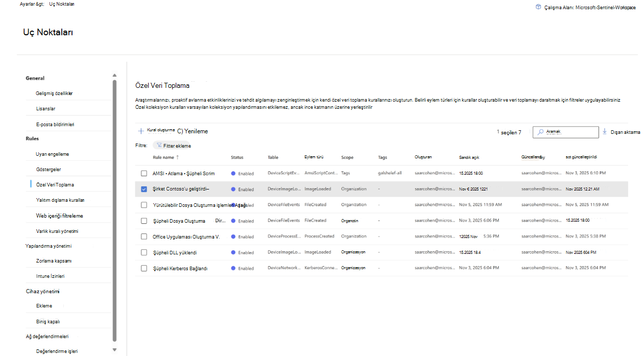The image size is (644, 356).
Task: Sort by Table column header
Action: 273,157
